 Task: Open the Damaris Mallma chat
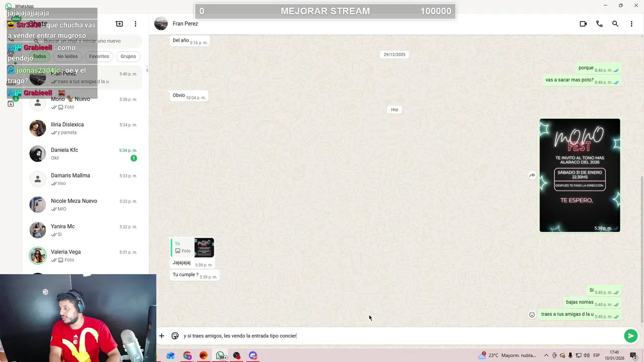pyautogui.click(x=84, y=179)
